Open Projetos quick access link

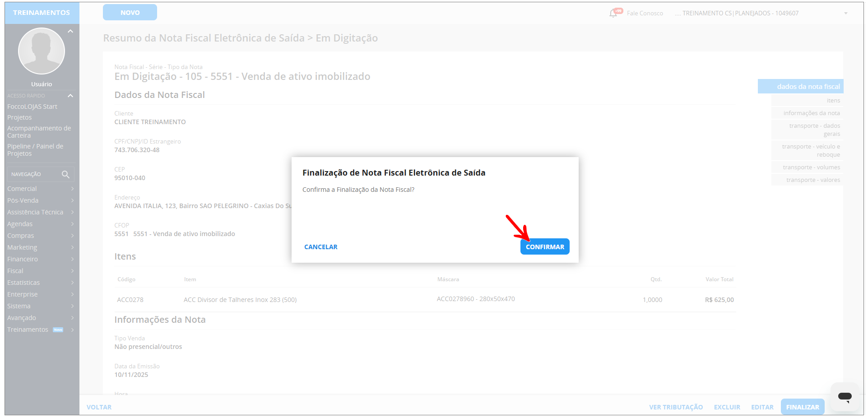click(19, 117)
